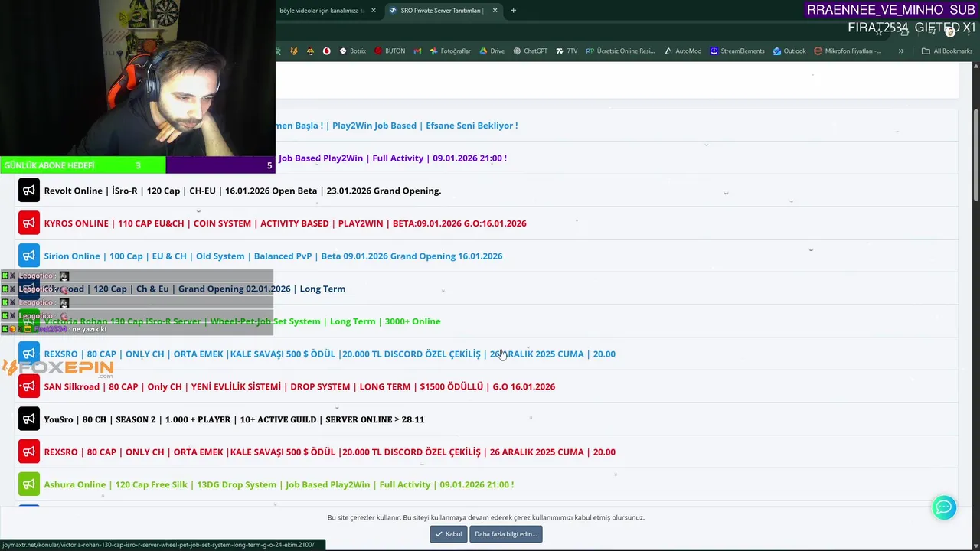This screenshot has height=551, width=980.
Task: Expand hidden bookmarks with the double chevron
Action: [x=901, y=51]
